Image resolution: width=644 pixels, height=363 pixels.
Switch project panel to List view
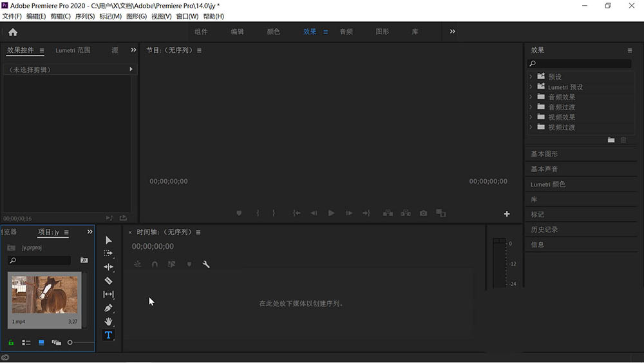pos(26,342)
